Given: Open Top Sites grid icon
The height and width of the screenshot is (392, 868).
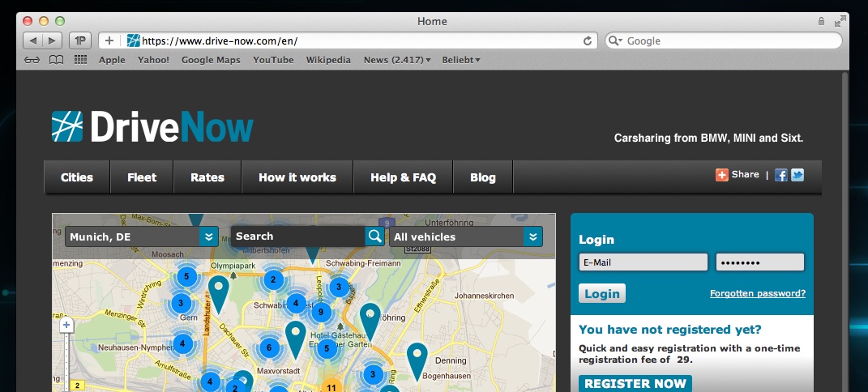Looking at the screenshot, I should tap(80, 60).
